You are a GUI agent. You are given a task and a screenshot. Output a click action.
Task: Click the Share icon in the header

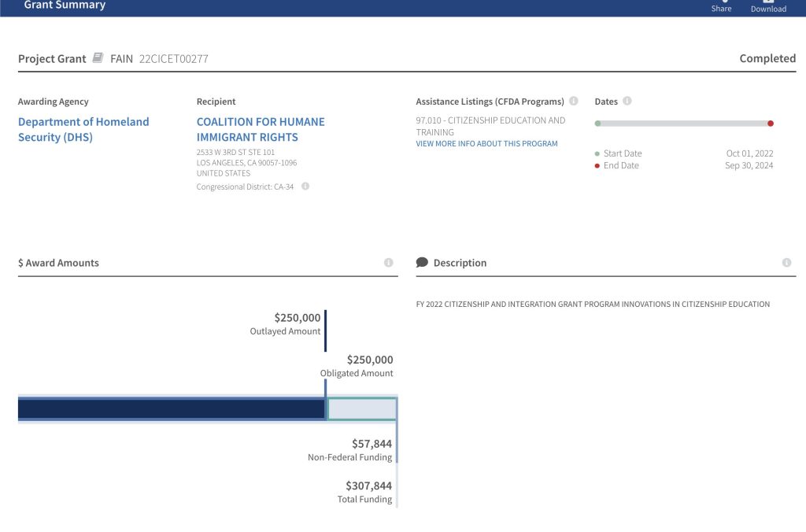[721, 2]
